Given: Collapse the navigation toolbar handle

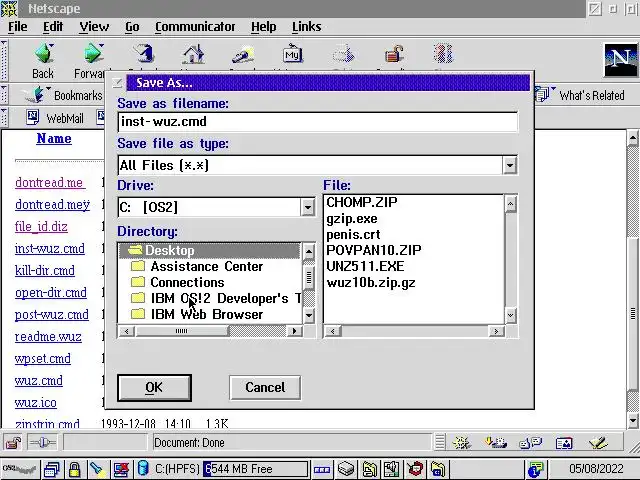Looking at the screenshot, I should point(4,60).
